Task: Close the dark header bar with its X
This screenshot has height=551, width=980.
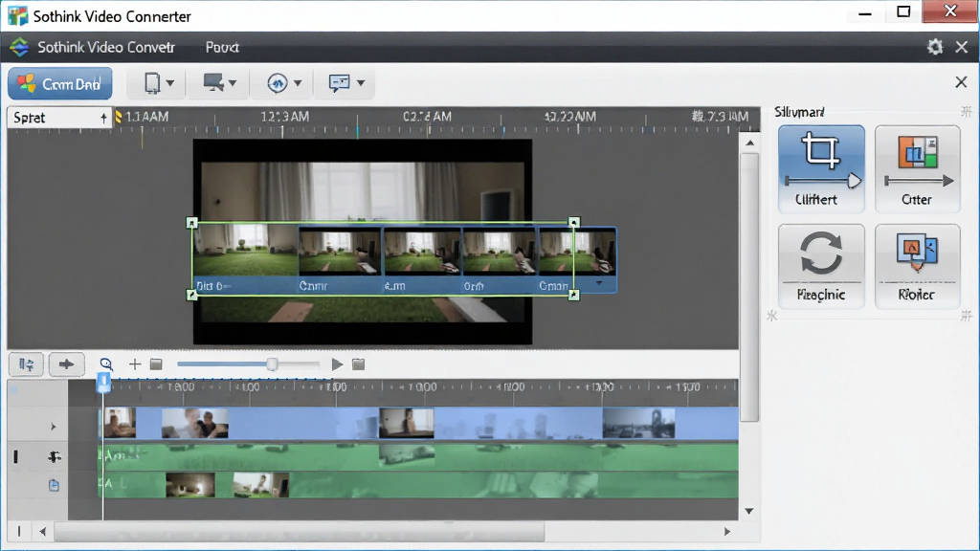Action: 962,47
